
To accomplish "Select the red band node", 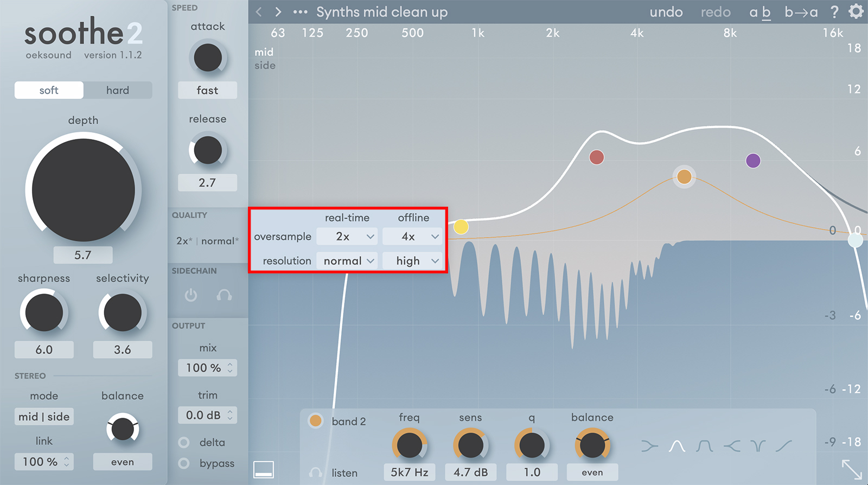I will coord(597,157).
